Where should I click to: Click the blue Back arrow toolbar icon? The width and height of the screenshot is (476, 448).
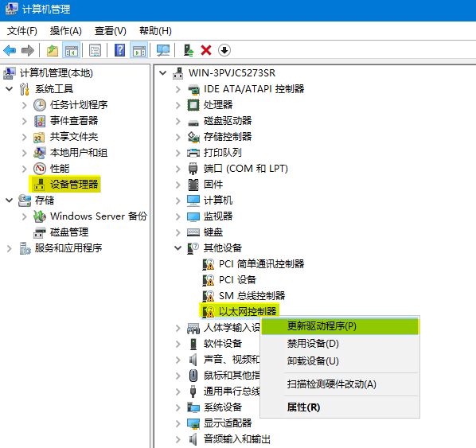pos(10,50)
